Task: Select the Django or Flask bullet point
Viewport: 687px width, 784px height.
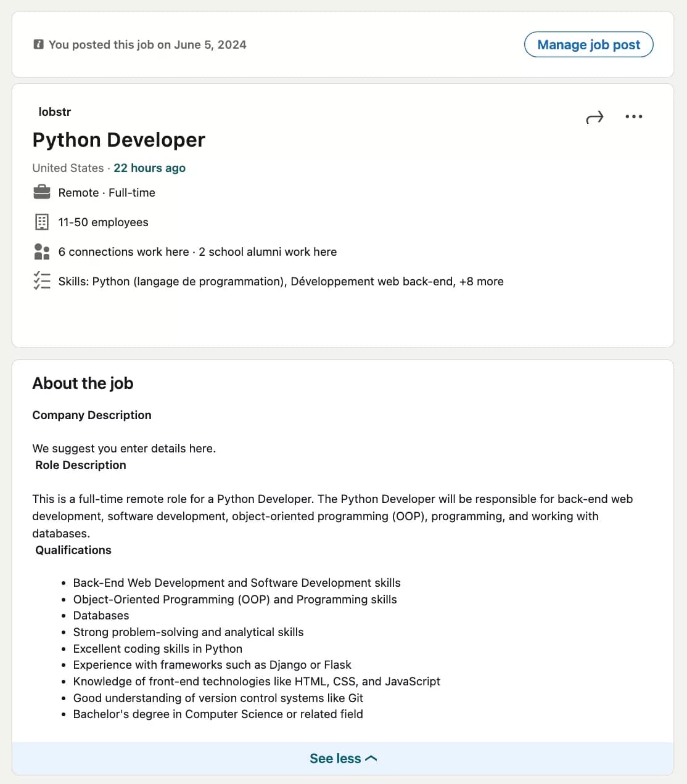Action: (212, 664)
